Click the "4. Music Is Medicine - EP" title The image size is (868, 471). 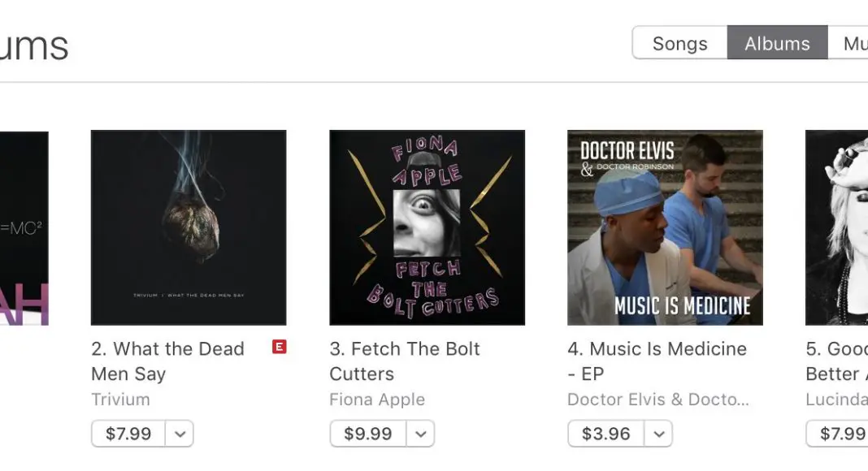tap(657, 361)
